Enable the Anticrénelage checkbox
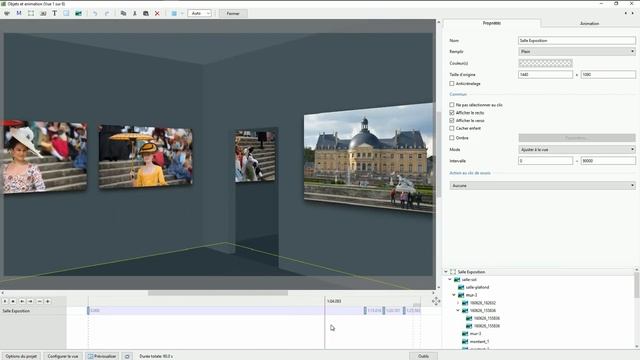640x360 pixels. click(452, 84)
